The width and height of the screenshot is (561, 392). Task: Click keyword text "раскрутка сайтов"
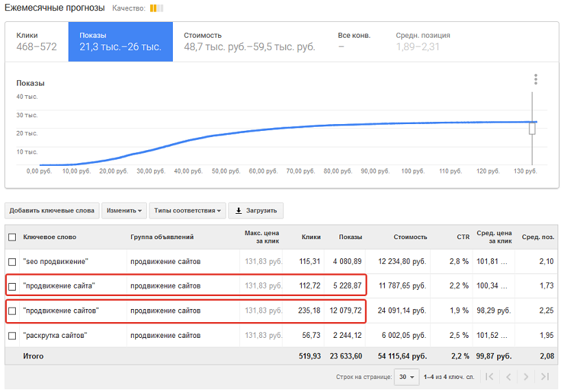coord(55,336)
